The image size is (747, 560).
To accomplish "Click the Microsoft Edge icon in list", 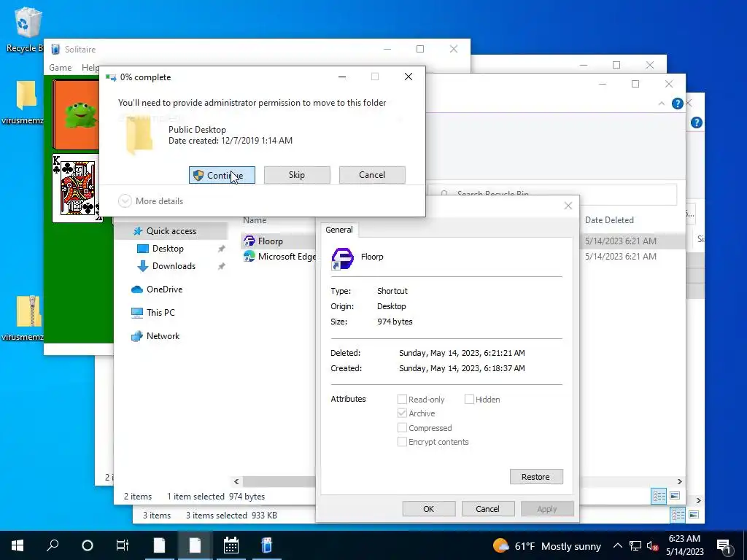I will pos(249,257).
